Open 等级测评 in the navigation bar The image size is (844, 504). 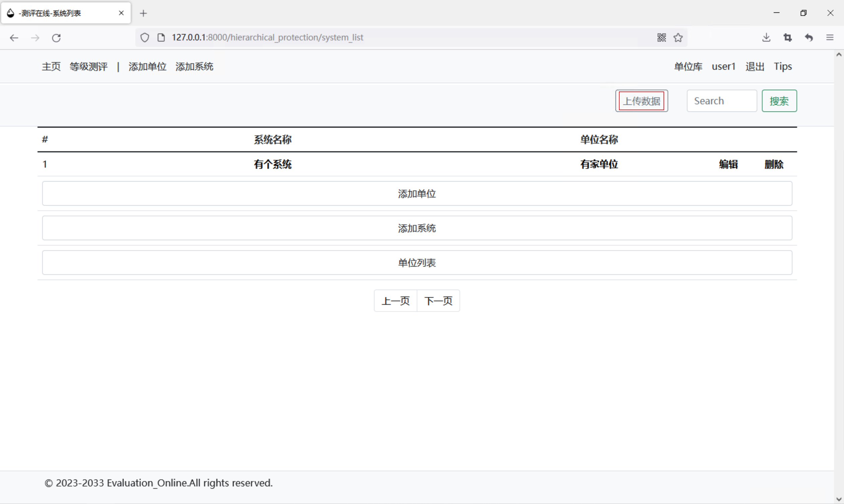[89, 67]
